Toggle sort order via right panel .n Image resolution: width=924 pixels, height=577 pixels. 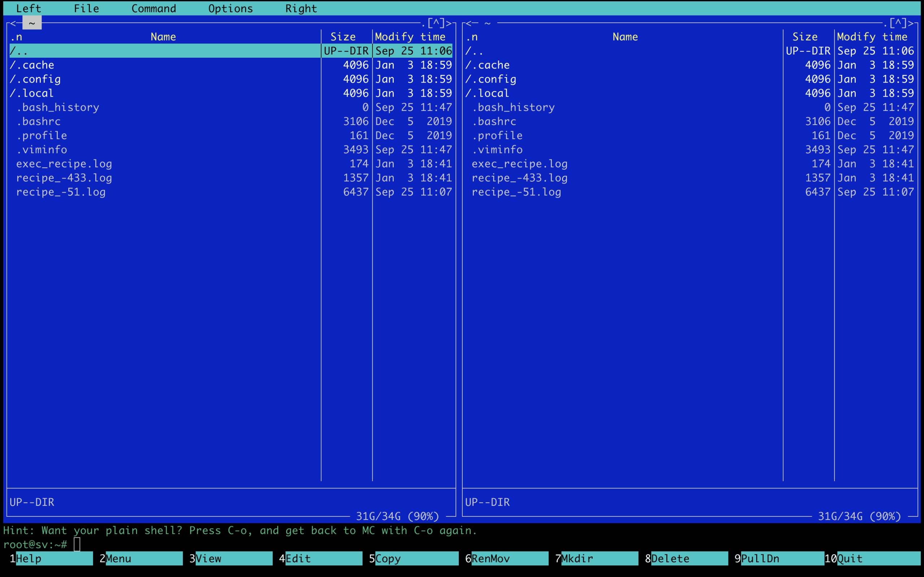472,37
